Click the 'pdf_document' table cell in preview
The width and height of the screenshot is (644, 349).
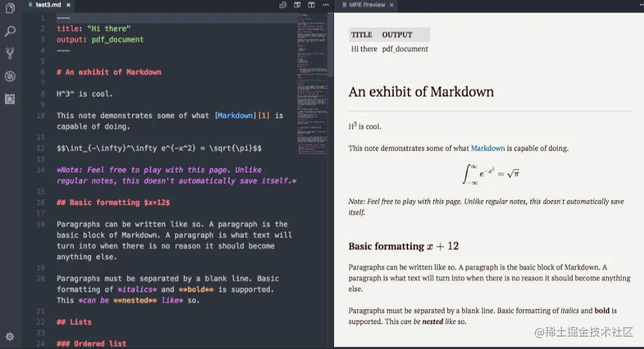pos(405,49)
